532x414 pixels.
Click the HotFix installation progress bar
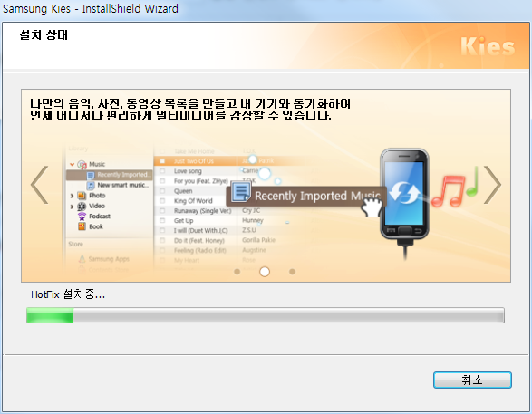(x=266, y=315)
